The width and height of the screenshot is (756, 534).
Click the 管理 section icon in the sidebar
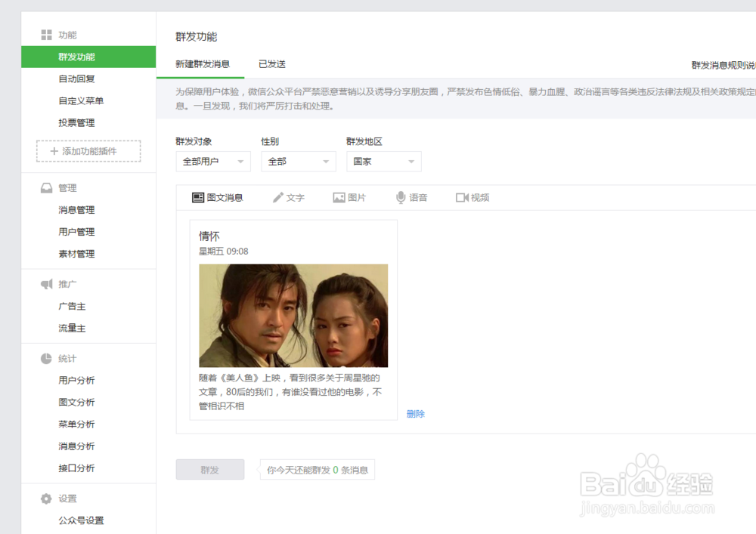pyautogui.click(x=47, y=187)
